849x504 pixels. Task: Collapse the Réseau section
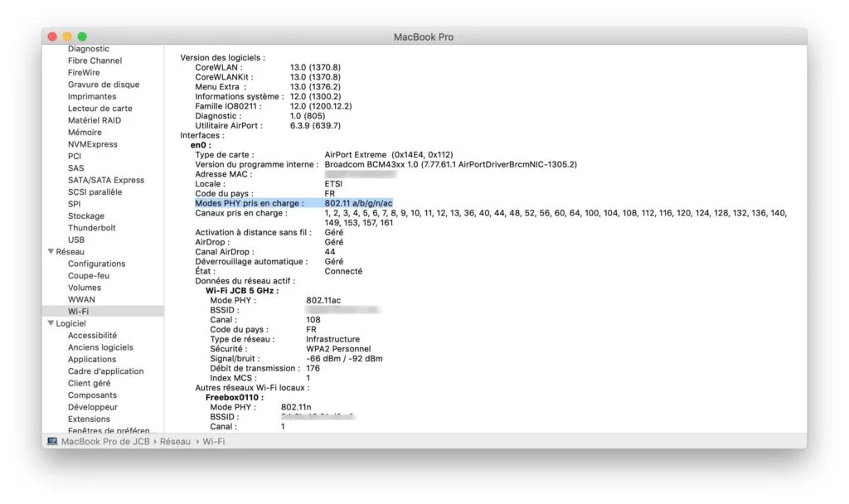pos(51,251)
